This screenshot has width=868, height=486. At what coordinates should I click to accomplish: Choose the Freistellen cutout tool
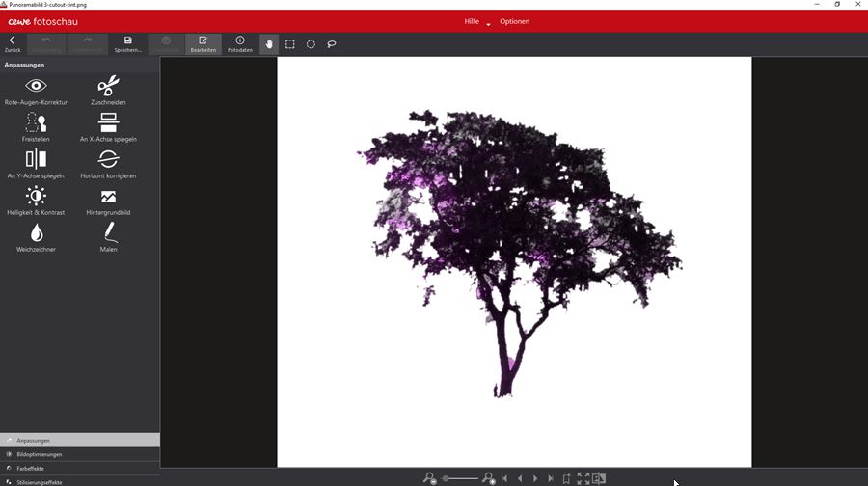click(x=36, y=123)
